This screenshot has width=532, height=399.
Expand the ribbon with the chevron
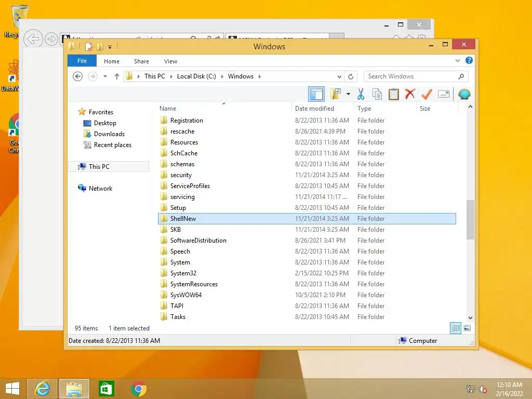click(x=457, y=61)
